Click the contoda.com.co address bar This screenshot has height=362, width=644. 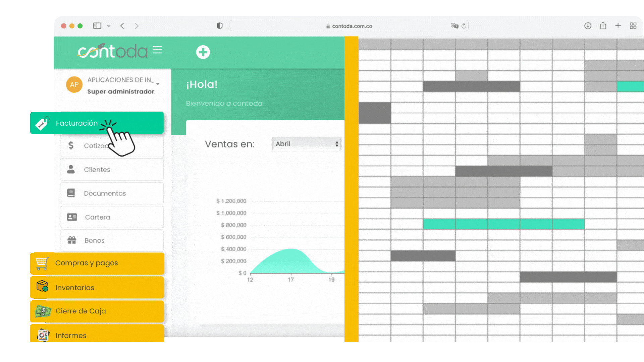point(352,26)
